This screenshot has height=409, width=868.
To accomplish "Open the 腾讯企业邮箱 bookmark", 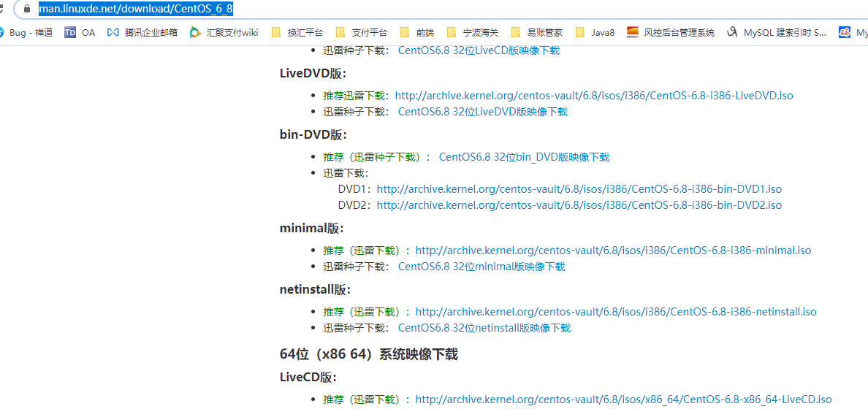I will (142, 33).
